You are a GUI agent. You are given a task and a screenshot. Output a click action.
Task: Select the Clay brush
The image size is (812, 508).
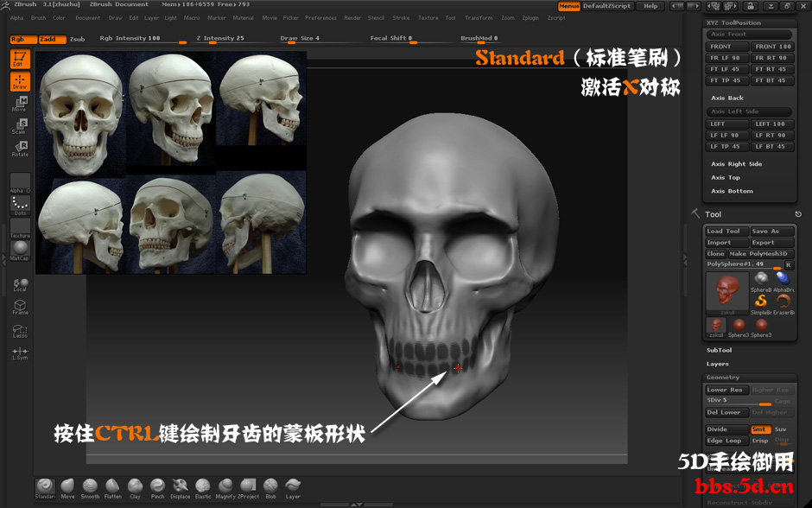(x=135, y=489)
